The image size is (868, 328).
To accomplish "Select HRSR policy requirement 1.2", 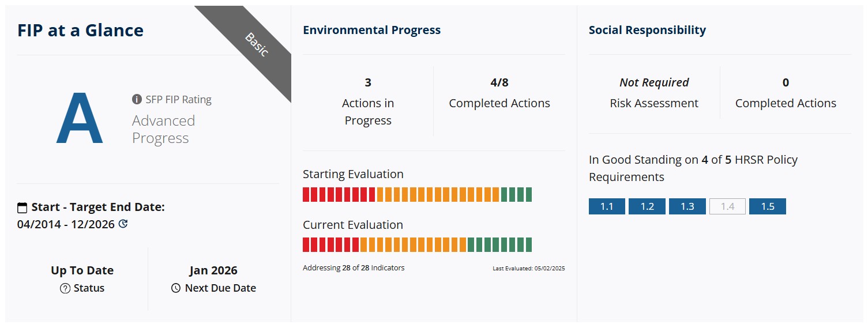I will point(647,206).
